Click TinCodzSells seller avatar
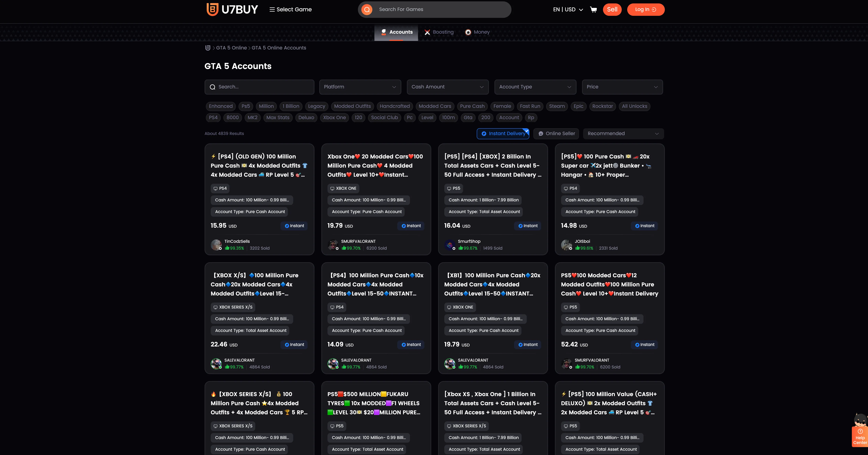This screenshot has width=868, height=455. click(x=216, y=245)
